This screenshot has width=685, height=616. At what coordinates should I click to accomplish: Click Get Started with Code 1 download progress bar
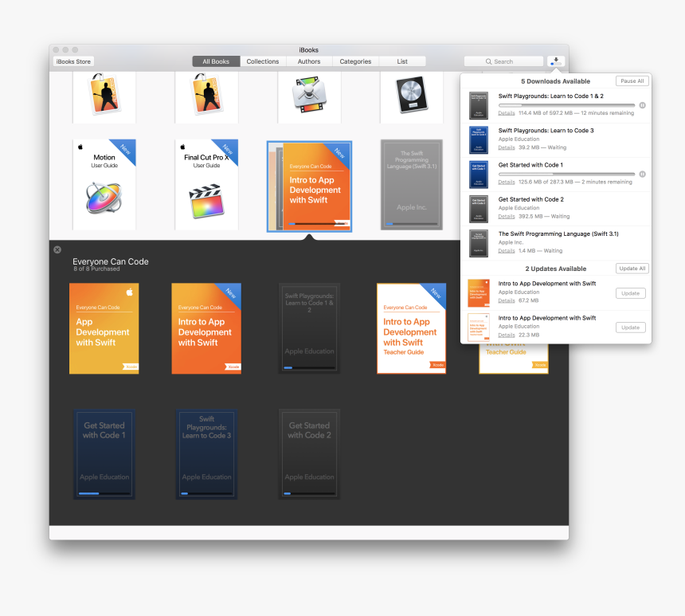pyautogui.click(x=566, y=174)
